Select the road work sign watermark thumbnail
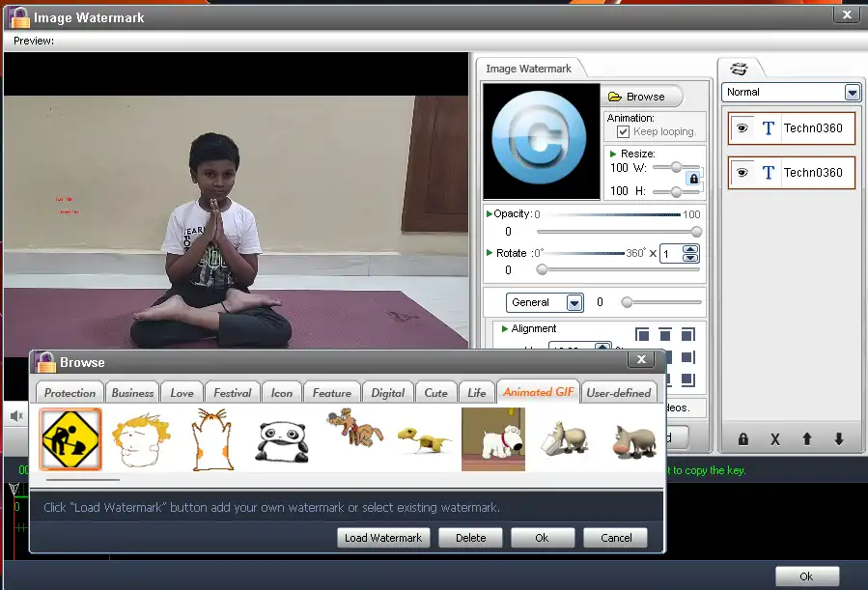The height and width of the screenshot is (590, 868). [x=70, y=438]
